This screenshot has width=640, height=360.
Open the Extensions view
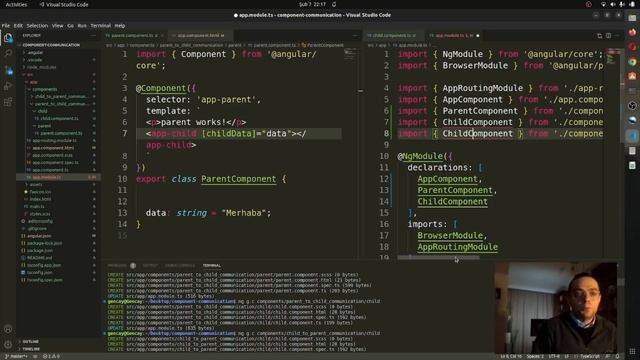(8, 102)
